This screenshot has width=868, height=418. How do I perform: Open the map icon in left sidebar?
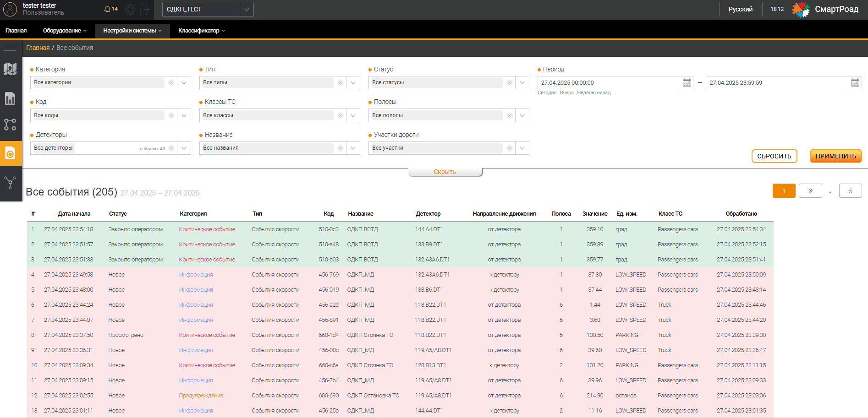[x=10, y=69]
